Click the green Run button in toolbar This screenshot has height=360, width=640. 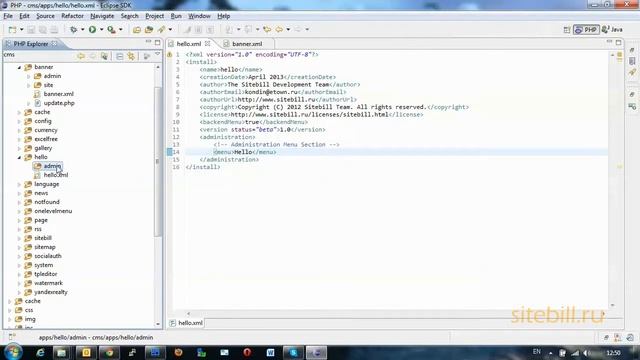(x=93, y=29)
